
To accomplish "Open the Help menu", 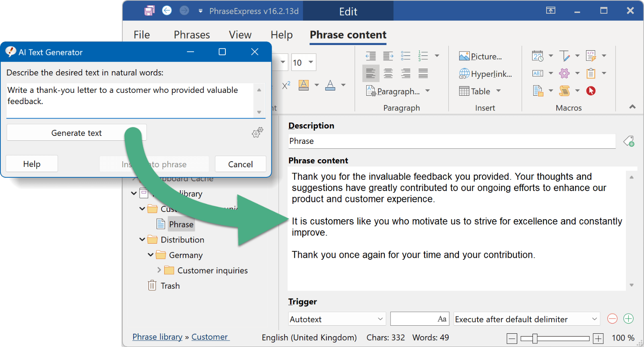I will tap(281, 35).
